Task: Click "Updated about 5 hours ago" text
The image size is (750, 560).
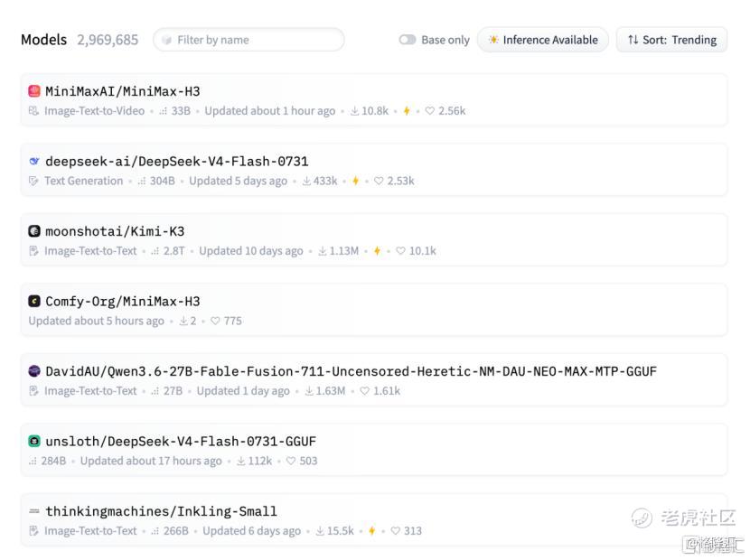Action: point(96,321)
